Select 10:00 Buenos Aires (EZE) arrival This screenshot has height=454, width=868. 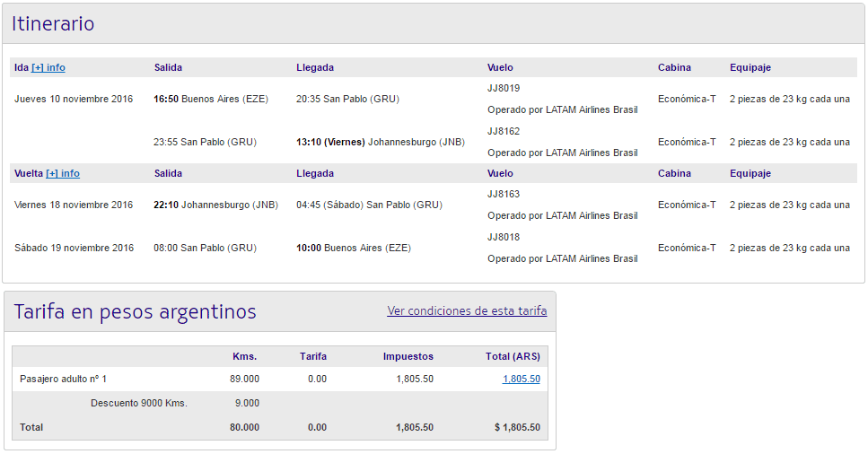click(x=353, y=248)
